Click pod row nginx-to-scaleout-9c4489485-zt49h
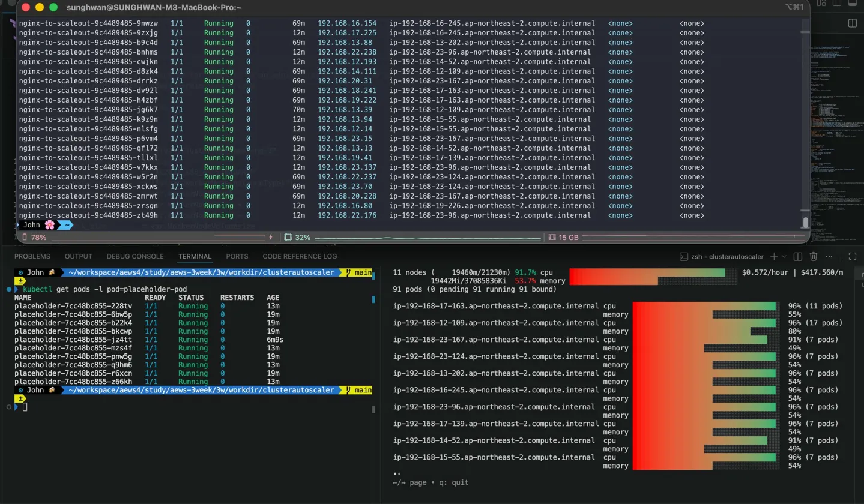The image size is (864, 504). [361, 215]
